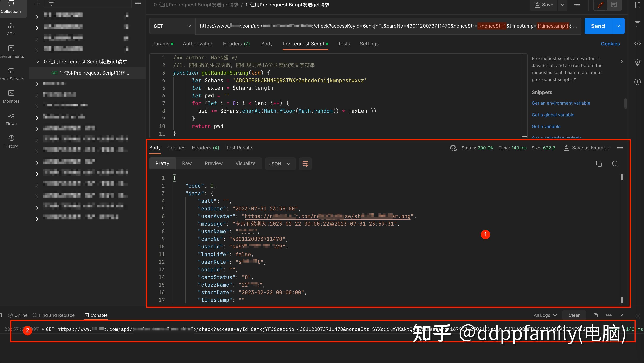This screenshot has height=363, width=644.
Task: Open the code snippet panel
Action: 638,43
